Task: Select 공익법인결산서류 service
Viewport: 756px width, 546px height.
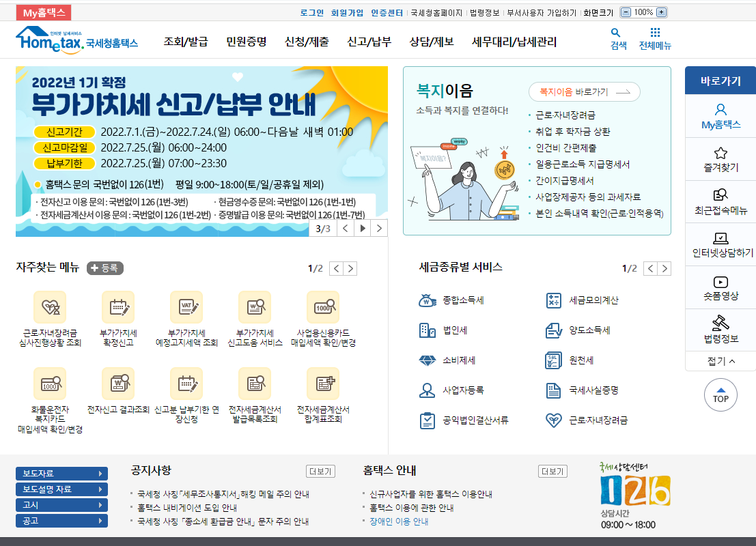Action: pos(464,420)
